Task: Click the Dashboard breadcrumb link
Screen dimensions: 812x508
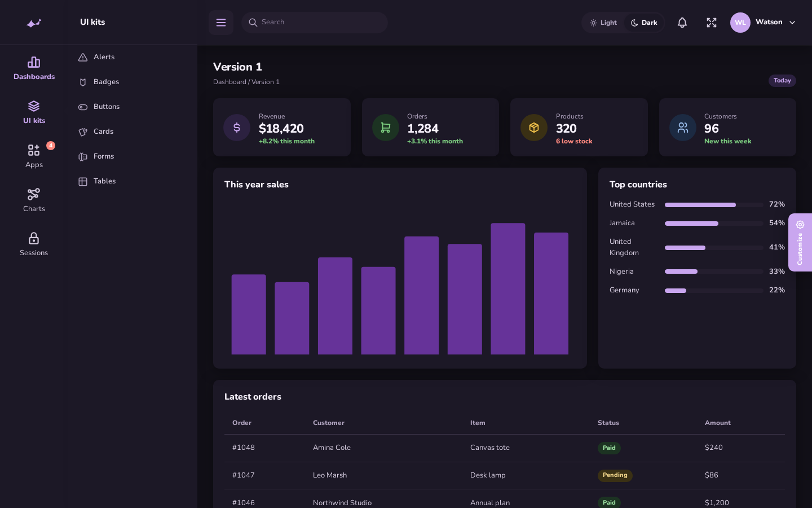Action: (x=230, y=82)
